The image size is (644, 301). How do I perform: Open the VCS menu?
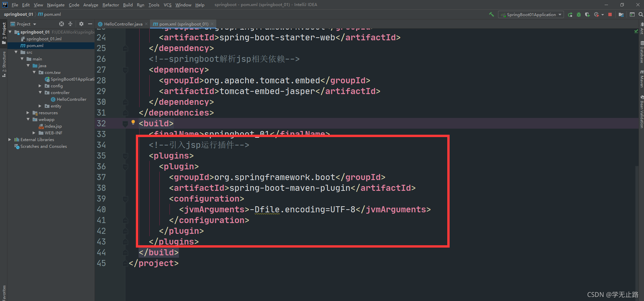point(167,5)
